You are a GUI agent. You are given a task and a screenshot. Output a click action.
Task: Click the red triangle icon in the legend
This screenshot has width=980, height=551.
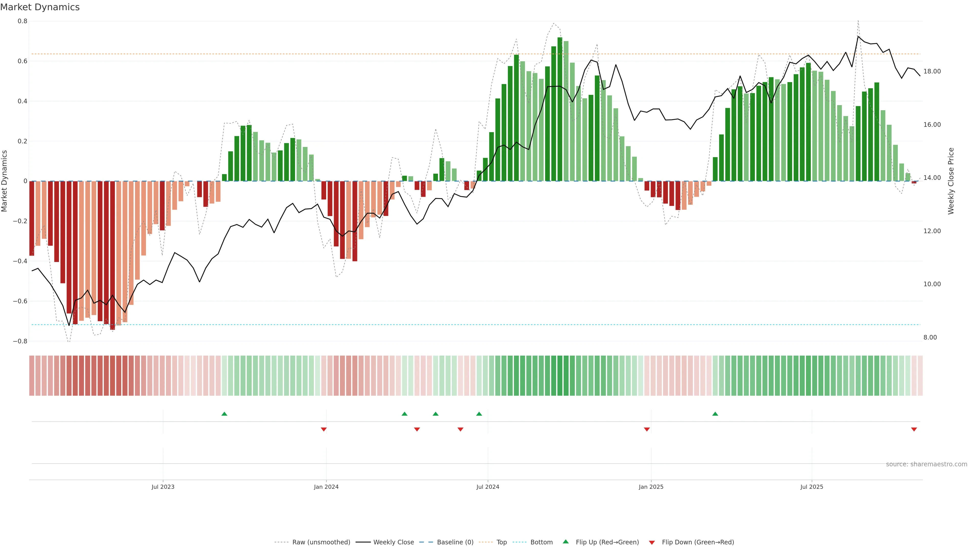[x=652, y=542]
